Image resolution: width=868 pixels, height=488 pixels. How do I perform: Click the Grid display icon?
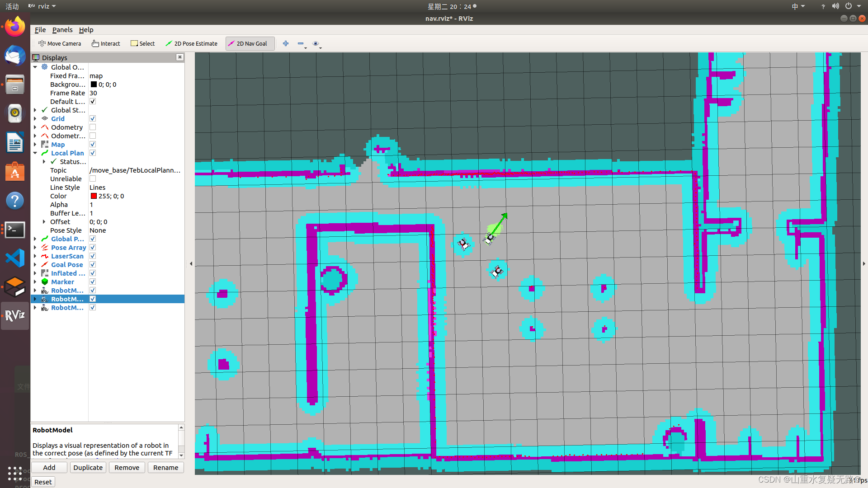45,118
